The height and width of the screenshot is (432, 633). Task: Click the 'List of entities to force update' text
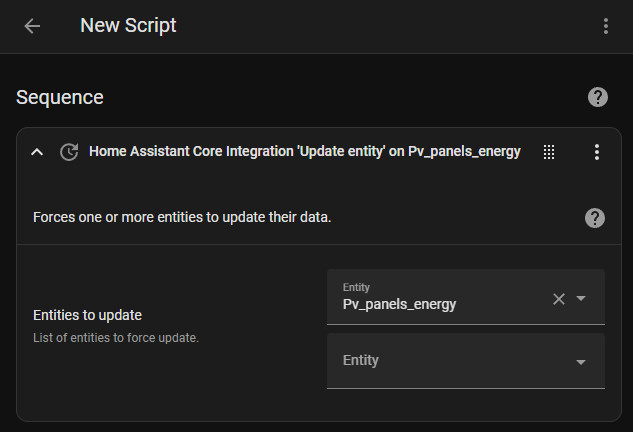pos(116,338)
